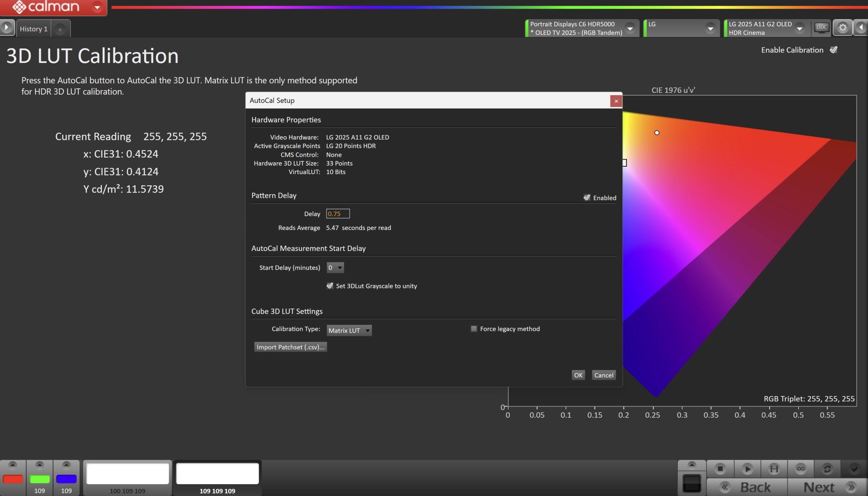Toggle Set 3DLut Grayscale to unity
This screenshot has height=496, width=868.
click(x=330, y=286)
